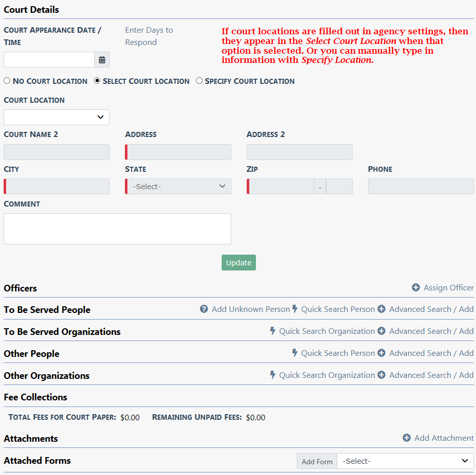
Task: Choose the Select Court Location radio button
Action: click(x=97, y=81)
